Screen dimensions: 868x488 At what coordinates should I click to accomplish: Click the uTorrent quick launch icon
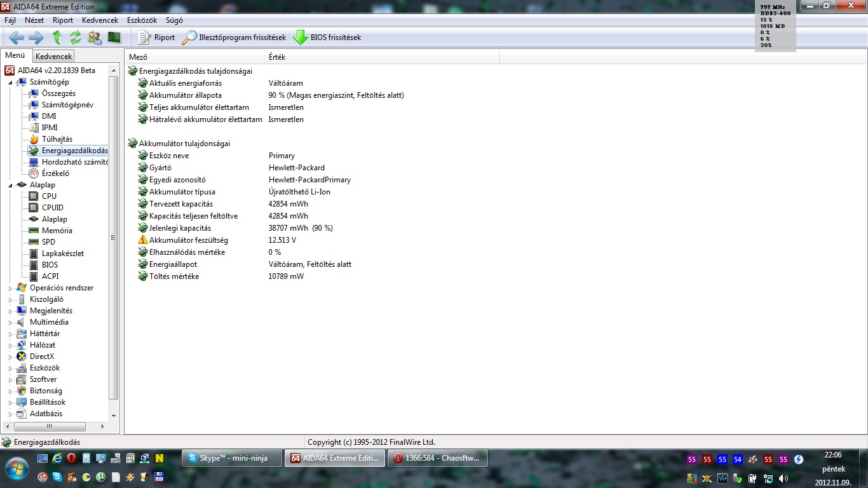[x=100, y=477]
